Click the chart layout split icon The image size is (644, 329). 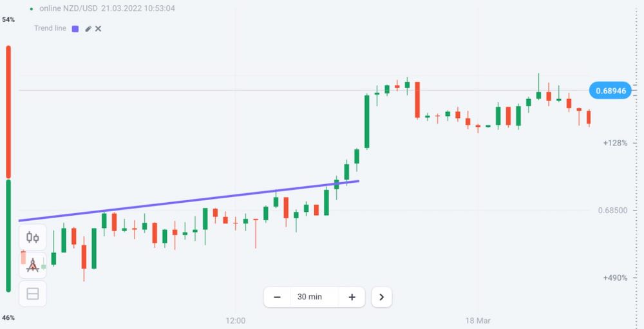point(33,294)
